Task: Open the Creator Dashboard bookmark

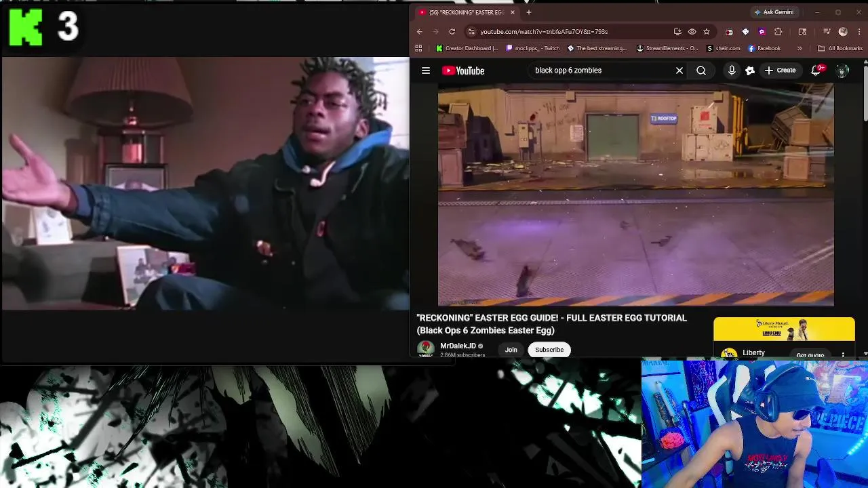Action: tap(467, 49)
